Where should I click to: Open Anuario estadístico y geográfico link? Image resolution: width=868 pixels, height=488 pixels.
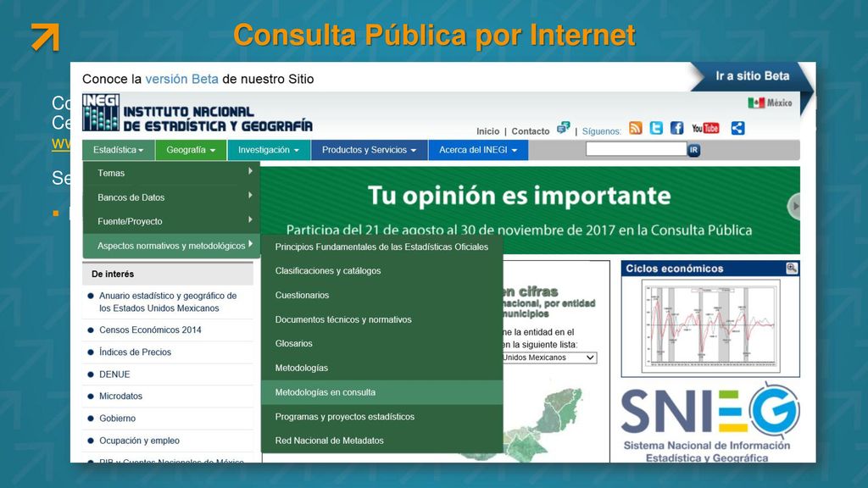coord(168,302)
